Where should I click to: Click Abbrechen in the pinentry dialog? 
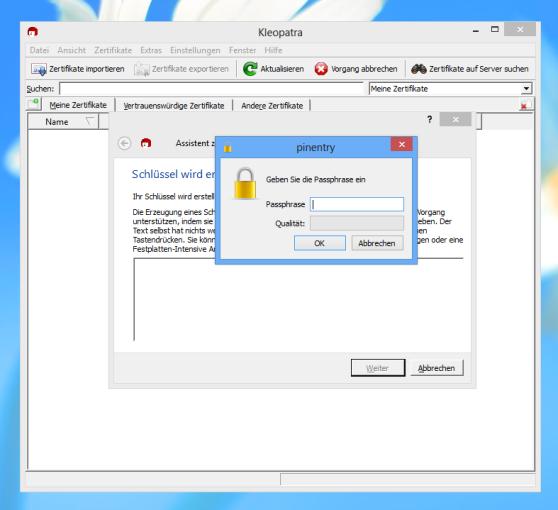click(x=377, y=243)
